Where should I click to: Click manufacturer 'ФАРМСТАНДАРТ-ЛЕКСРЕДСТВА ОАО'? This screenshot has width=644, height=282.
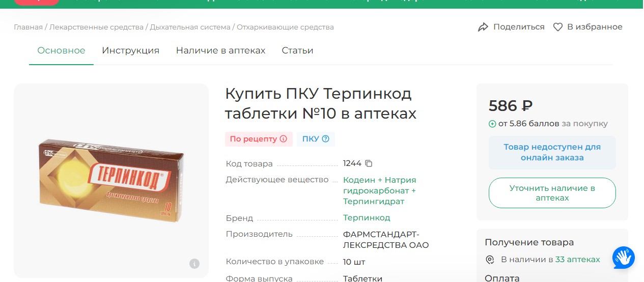point(386,240)
